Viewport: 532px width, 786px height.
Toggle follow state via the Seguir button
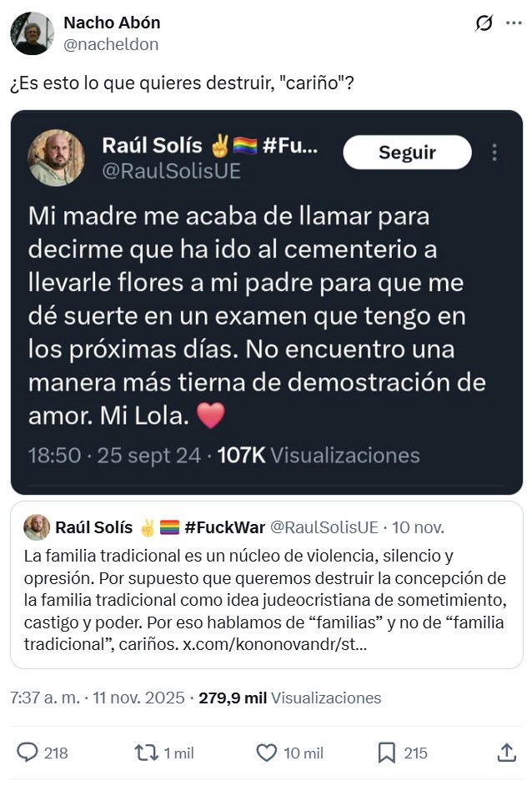pyautogui.click(x=407, y=153)
